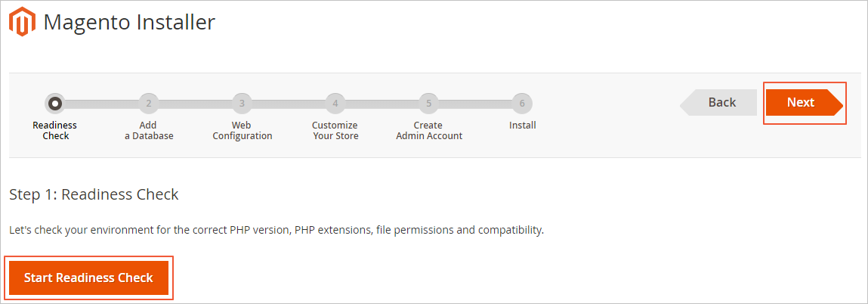Image resolution: width=868 pixels, height=304 pixels.
Task: Select the step 4 circle indicator
Action: pyautogui.click(x=335, y=103)
